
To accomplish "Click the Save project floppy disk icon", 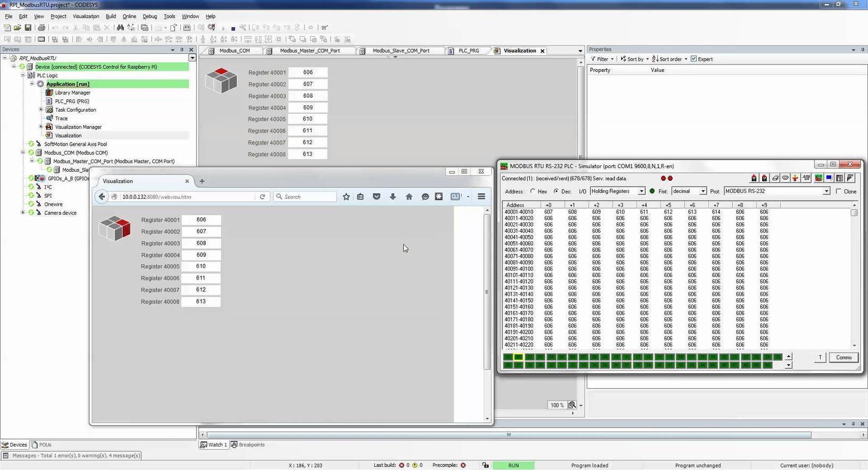I will pos(28,28).
